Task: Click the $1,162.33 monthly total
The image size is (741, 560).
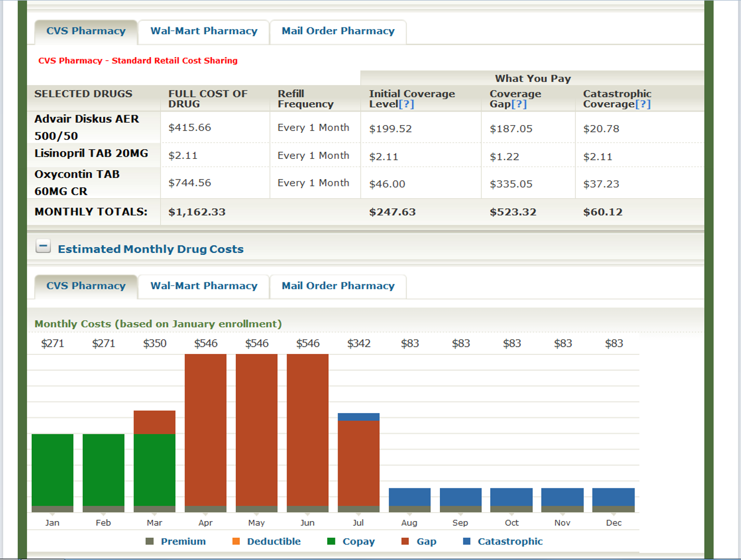Action: point(197,212)
